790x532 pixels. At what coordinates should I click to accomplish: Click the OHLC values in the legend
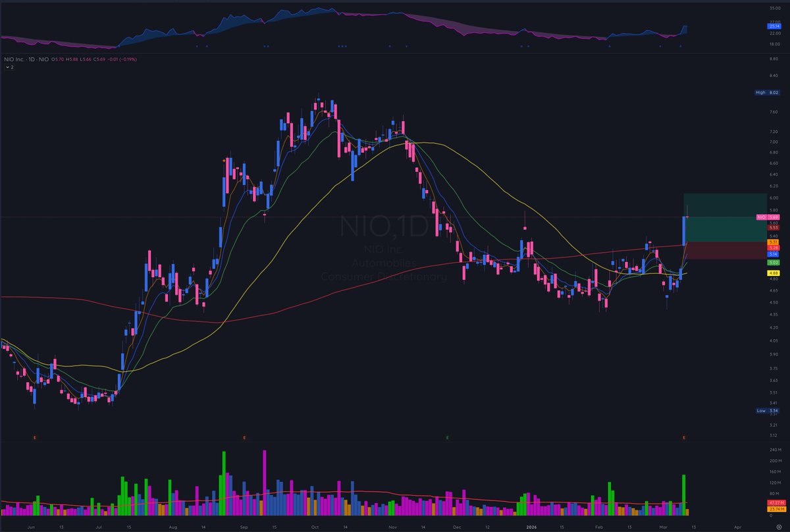tap(95, 59)
